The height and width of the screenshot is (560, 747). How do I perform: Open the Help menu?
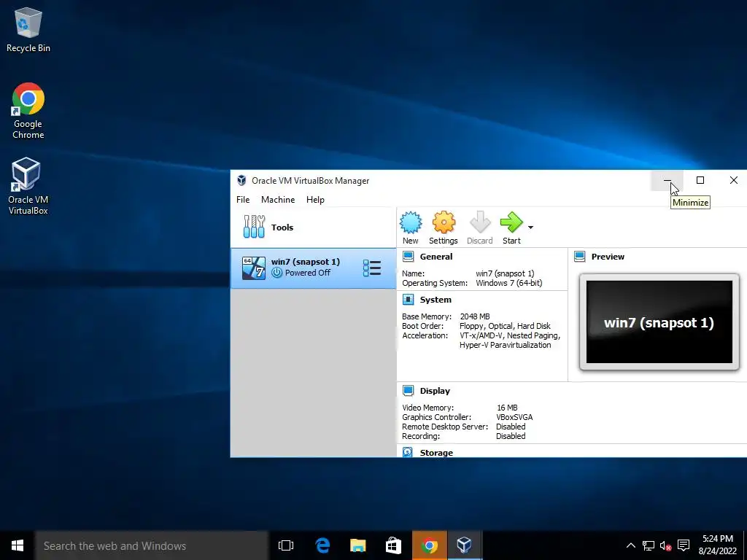pyautogui.click(x=315, y=200)
